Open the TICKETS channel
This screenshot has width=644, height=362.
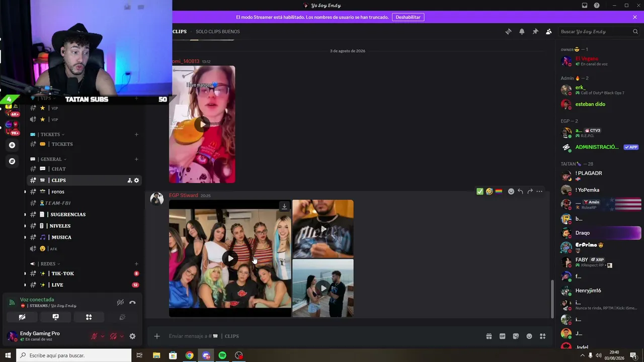[85, 144]
